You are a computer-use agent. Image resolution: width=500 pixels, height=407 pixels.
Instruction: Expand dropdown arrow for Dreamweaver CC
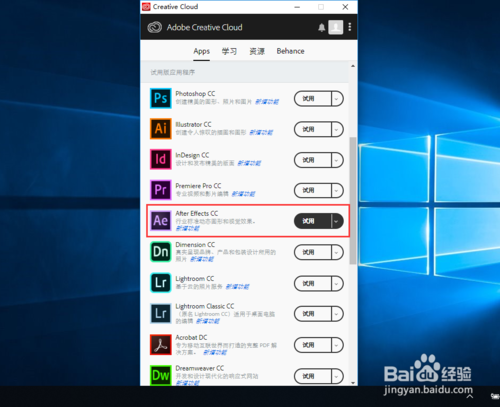pyautogui.click(x=337, y=376)
